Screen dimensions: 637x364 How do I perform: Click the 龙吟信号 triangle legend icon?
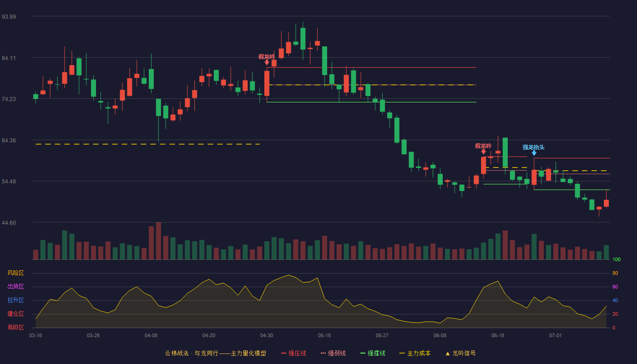[448, 354]
